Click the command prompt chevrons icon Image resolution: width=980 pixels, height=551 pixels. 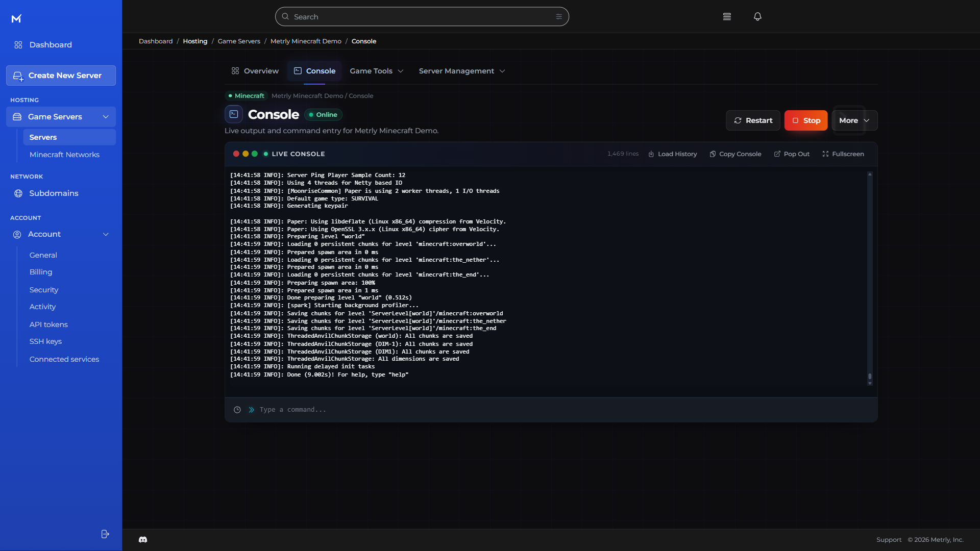pyautogui.click(x=252, y=410)
